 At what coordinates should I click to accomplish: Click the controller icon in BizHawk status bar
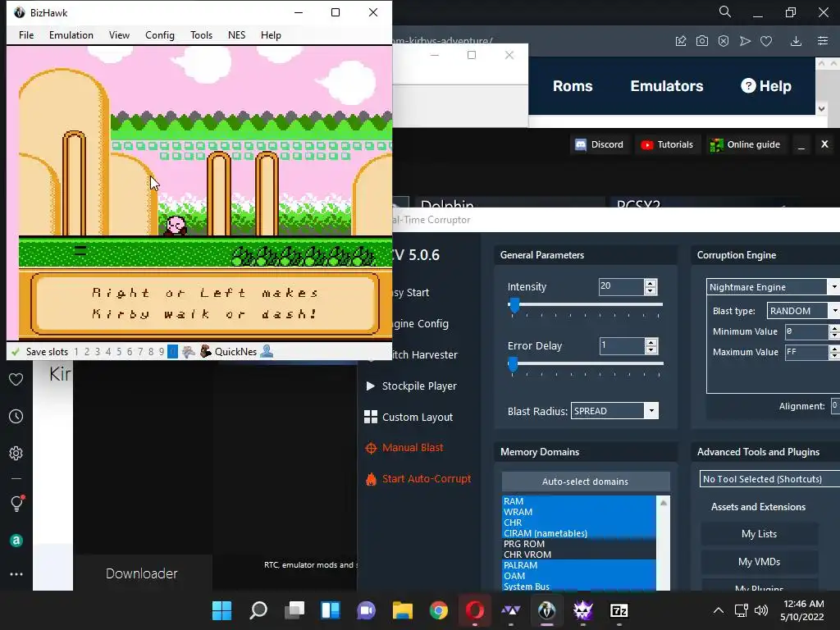tap(188, 352)
